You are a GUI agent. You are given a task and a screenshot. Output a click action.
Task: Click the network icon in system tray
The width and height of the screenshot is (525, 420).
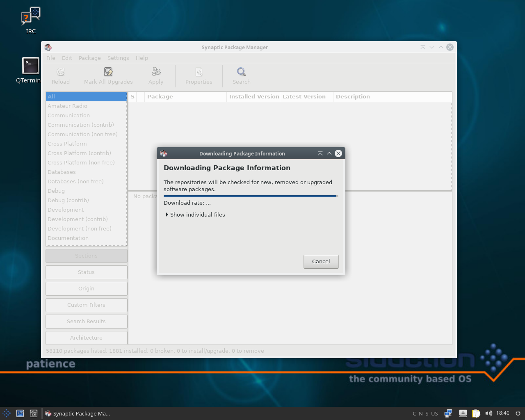tap(448, 413)
